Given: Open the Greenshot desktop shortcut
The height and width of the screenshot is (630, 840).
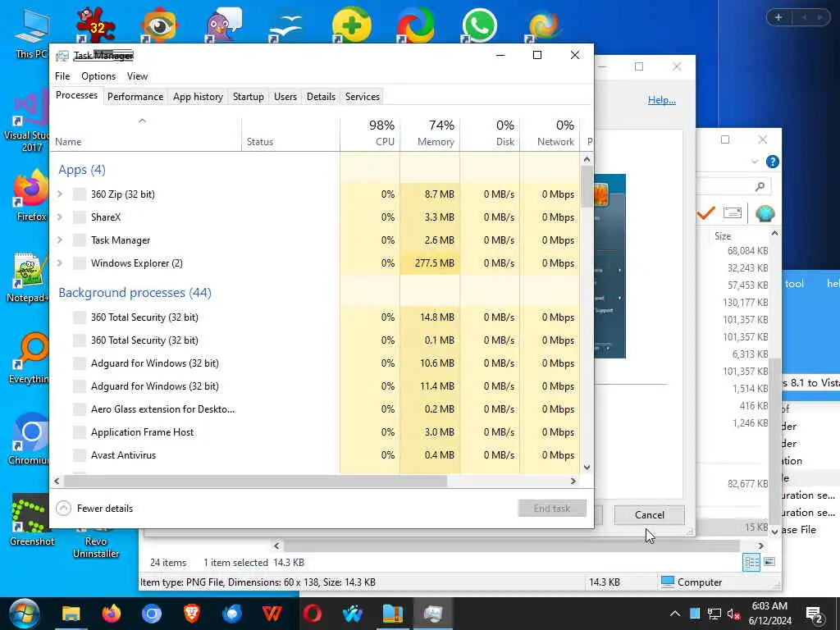Looking at the screenshot, I should tap(31, 519).
